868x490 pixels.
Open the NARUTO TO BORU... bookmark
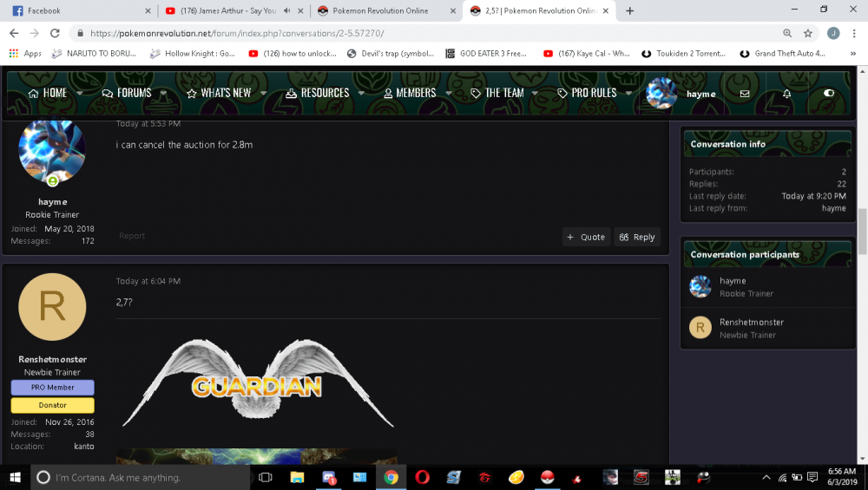[94, 54]
